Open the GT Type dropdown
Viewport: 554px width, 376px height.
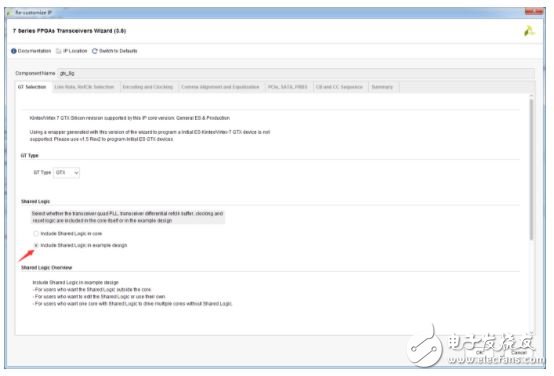point(66,172)
